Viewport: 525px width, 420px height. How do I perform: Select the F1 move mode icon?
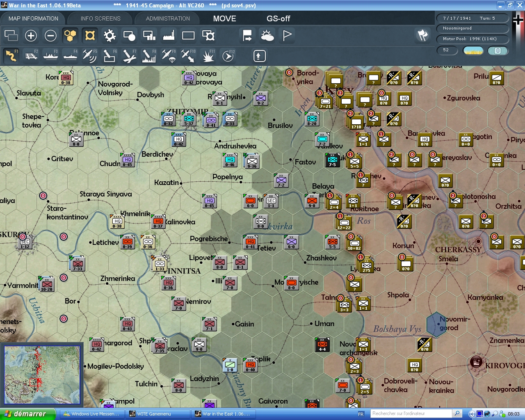pyautogui.click(x=11, y=56)
